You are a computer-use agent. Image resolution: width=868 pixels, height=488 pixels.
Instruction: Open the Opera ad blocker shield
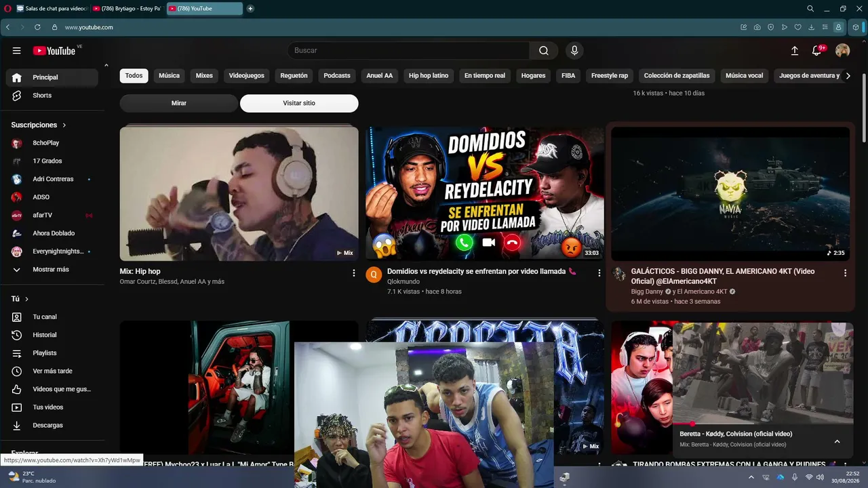click(x=771, y=27)
